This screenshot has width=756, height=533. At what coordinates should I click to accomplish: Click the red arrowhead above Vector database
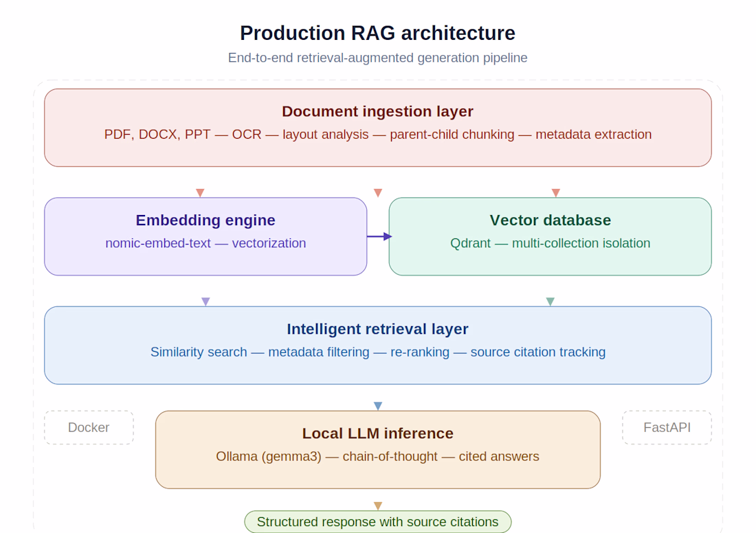tap(555, 193)
